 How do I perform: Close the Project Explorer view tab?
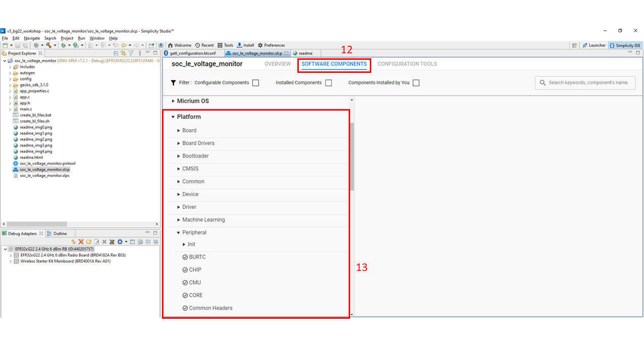pos(41,53)
